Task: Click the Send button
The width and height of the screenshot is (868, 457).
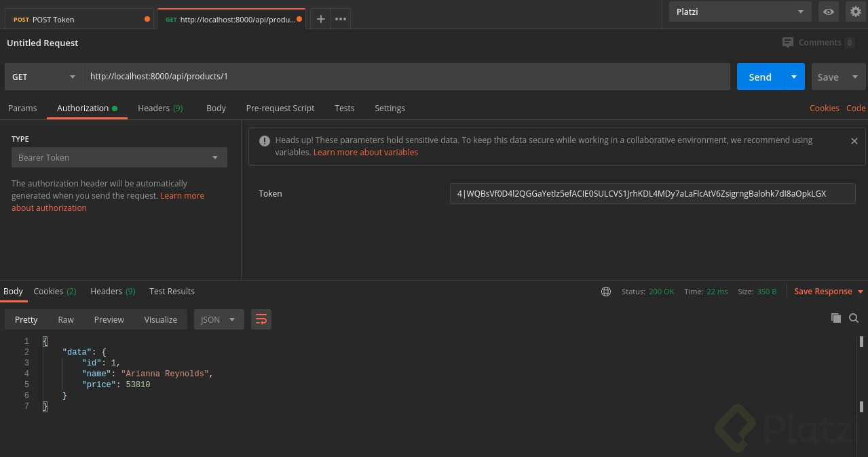Action: click(759, 77)
